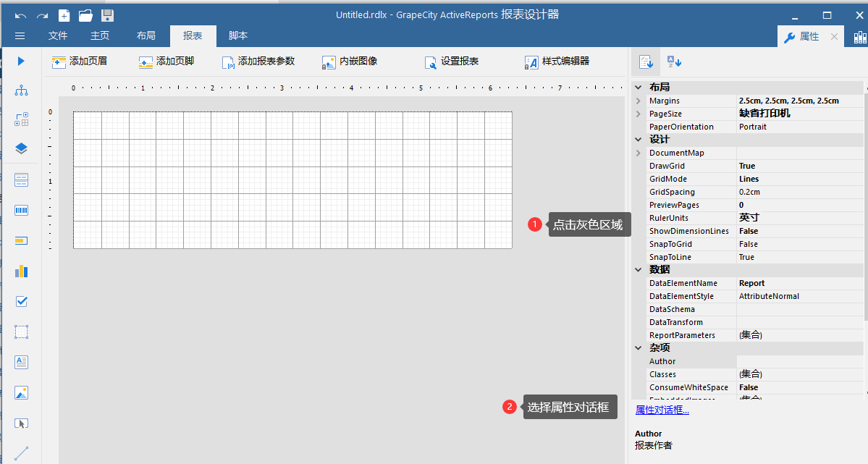
Task: Close the 属性 panel tab
Action: (834, 36)
